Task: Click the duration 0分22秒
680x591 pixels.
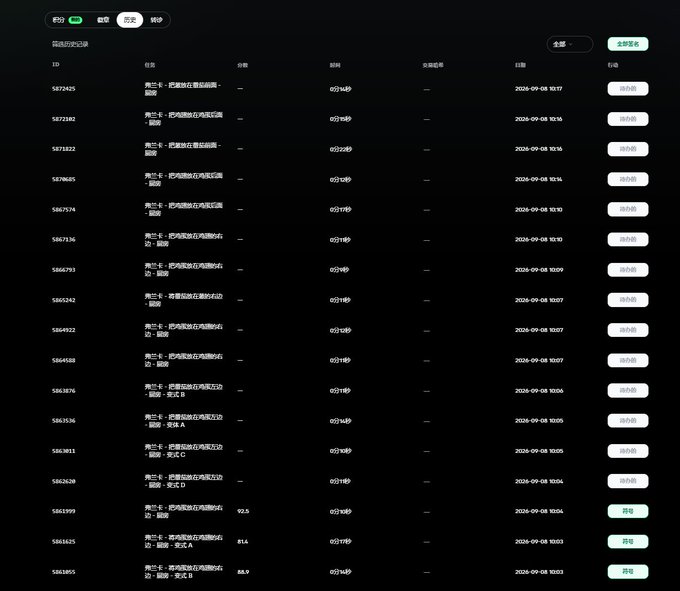Action: pos(341,149)
